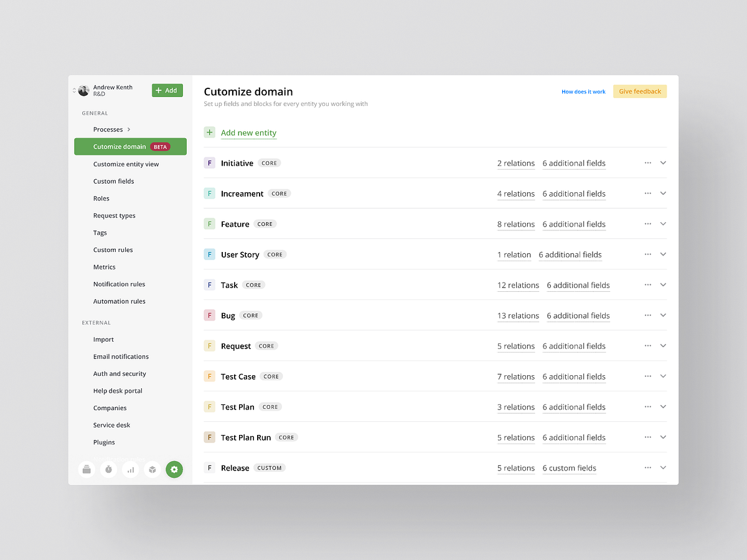Open Auth and security settings
Image resolution: width=747 pixels, height=560 pixels.
pyautogui.click(x=120, y=374)
